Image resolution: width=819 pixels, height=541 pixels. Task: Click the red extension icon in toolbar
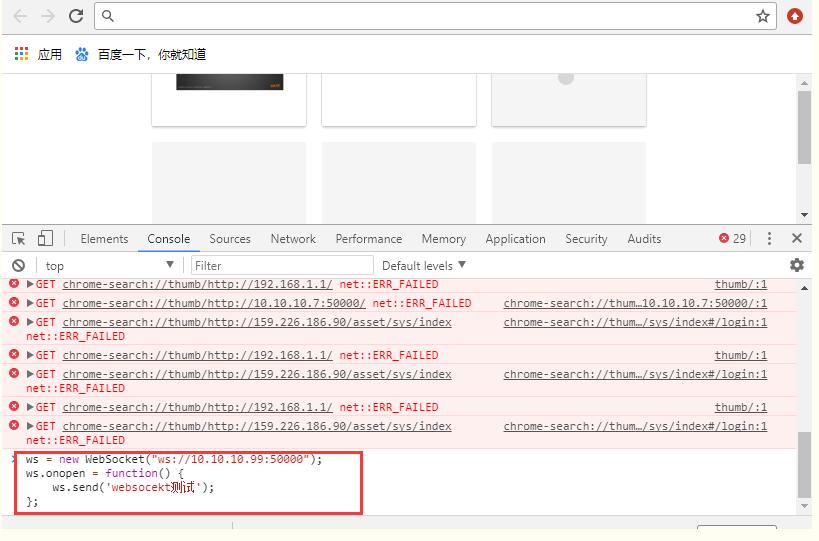[x=795, y=16]
